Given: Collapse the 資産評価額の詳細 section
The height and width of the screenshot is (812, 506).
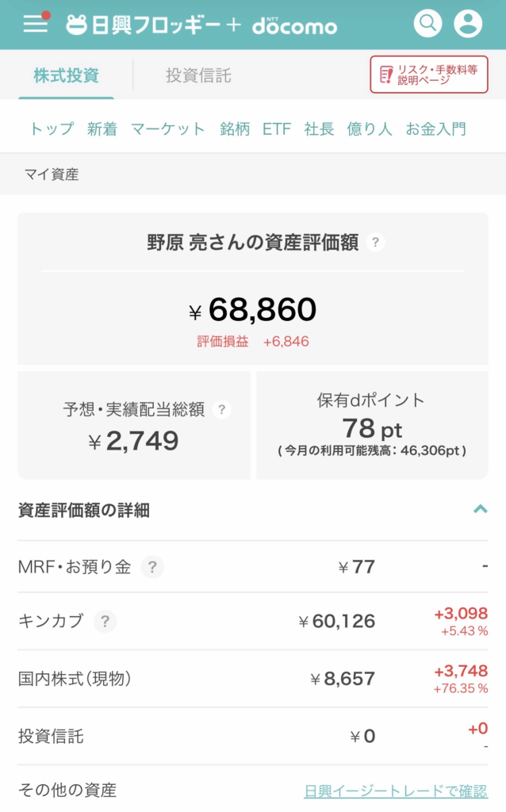Looking at the screenshot, I should coord(480,510).
